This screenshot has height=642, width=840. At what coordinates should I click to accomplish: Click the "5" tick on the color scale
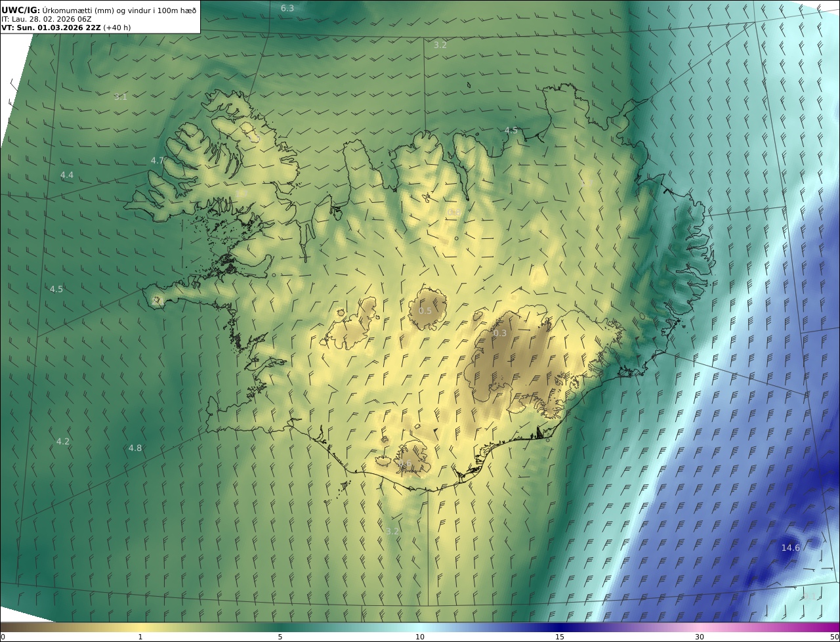280,637
